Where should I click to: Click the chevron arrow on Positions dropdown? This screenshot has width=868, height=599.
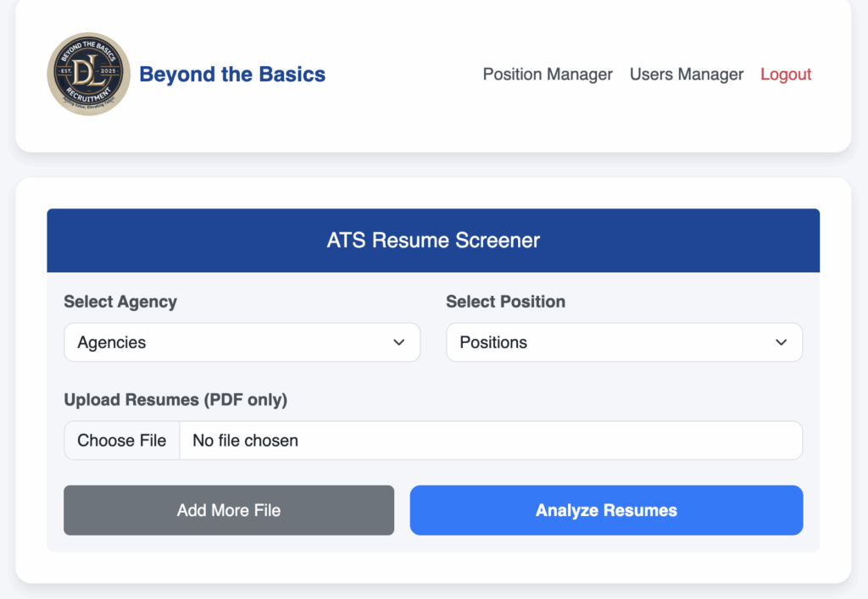tap(781, 342)
